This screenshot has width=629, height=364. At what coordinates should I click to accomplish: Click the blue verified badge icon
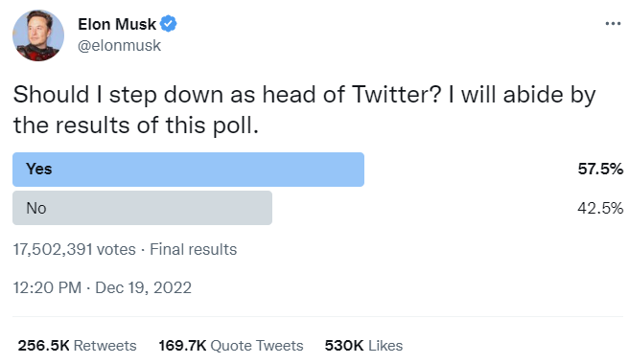(169, 24)
